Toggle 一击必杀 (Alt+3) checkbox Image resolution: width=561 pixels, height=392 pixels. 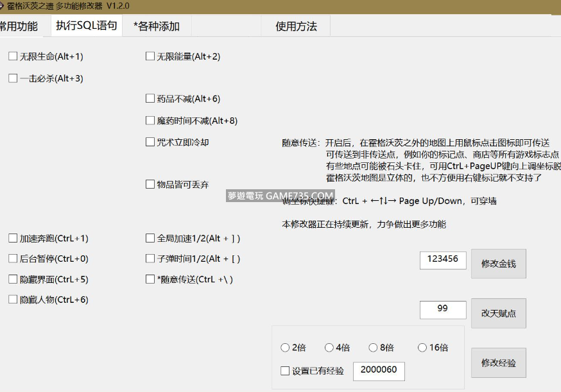13,78
